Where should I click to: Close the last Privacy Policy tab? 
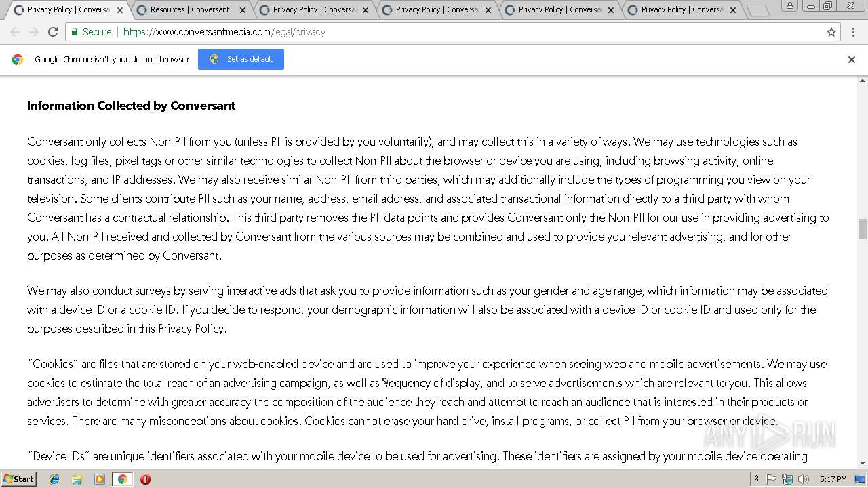point(733,10)
